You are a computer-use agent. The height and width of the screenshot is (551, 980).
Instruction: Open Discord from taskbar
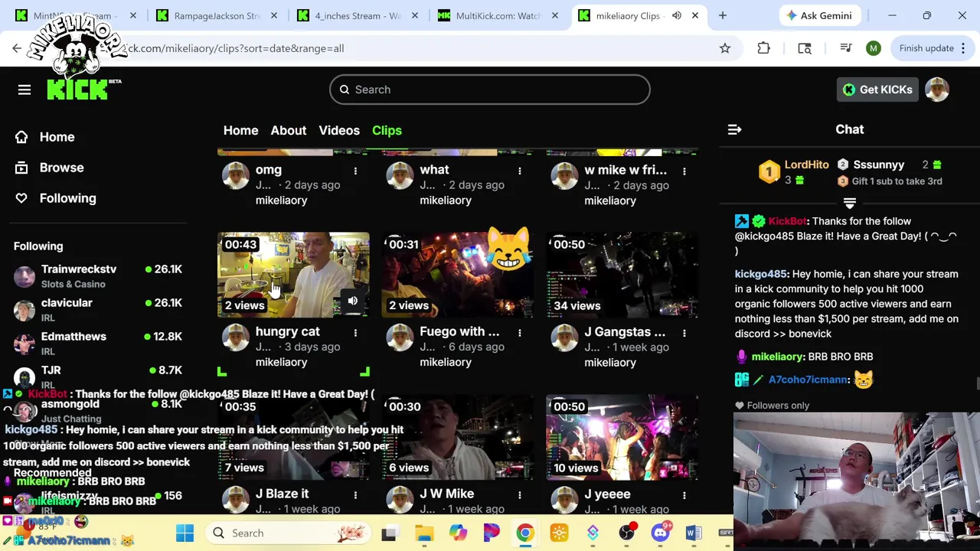coord(660,533)
